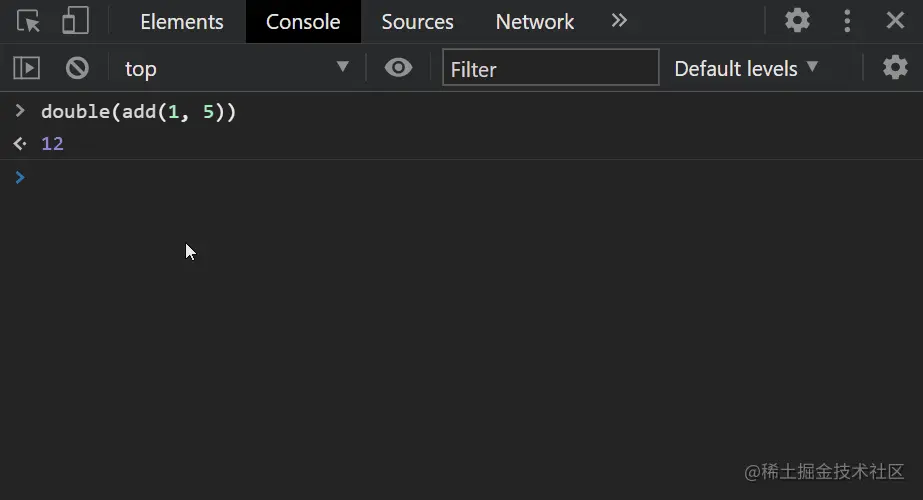Activate the inspect element picker icon
The height and width of the screenshot is (500, 923).
click(x=28, y=21)
